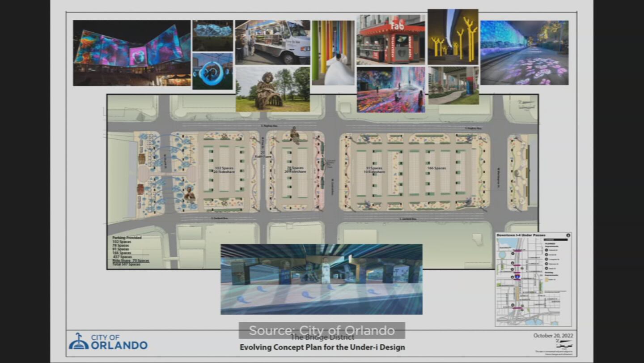Open the underpass rendering at bottom center
Screen dimensions: 644x363
[x=321, y=279]
